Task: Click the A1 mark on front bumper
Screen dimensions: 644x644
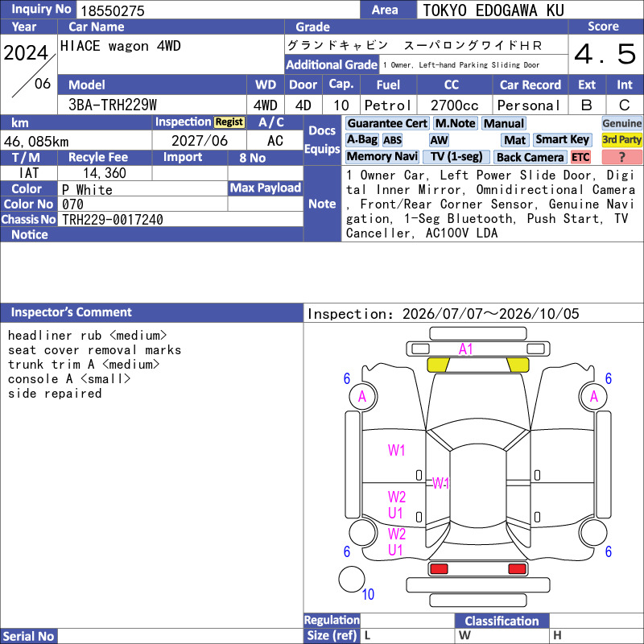Action: pyautogui.click(x=465, y=349)
